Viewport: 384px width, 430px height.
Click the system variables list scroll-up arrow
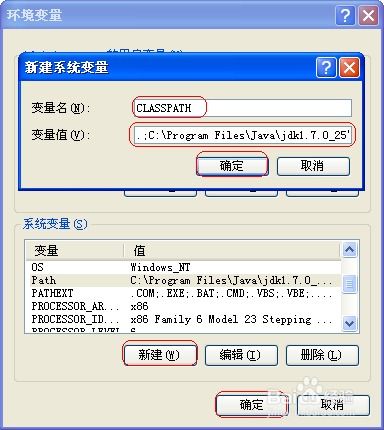(349, 249)
